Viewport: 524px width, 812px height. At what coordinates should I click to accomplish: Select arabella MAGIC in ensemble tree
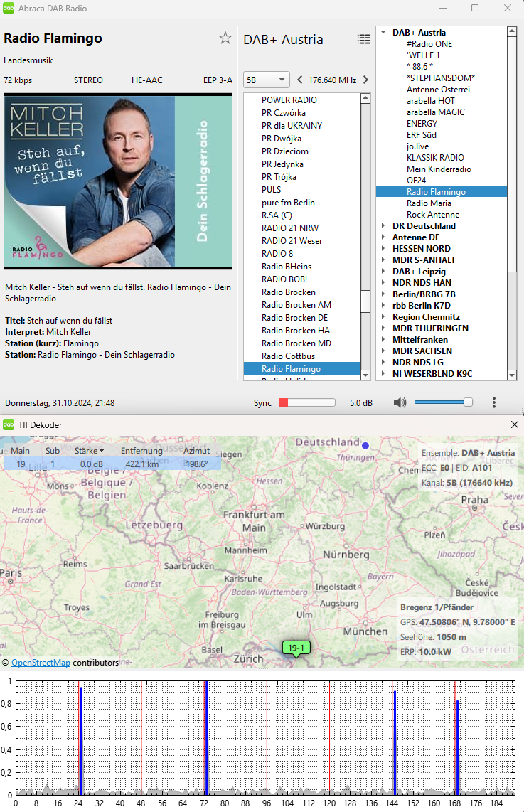click(435, 112)
